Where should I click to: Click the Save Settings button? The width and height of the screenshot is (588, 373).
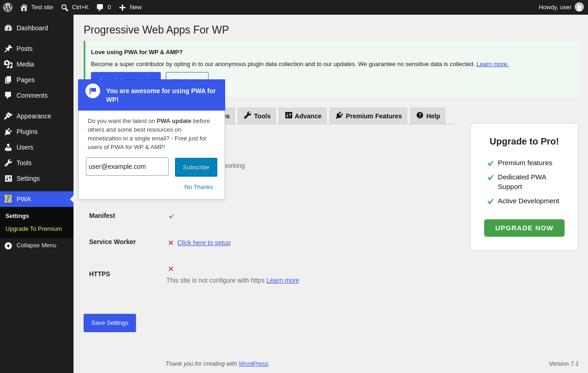[110, 323]
